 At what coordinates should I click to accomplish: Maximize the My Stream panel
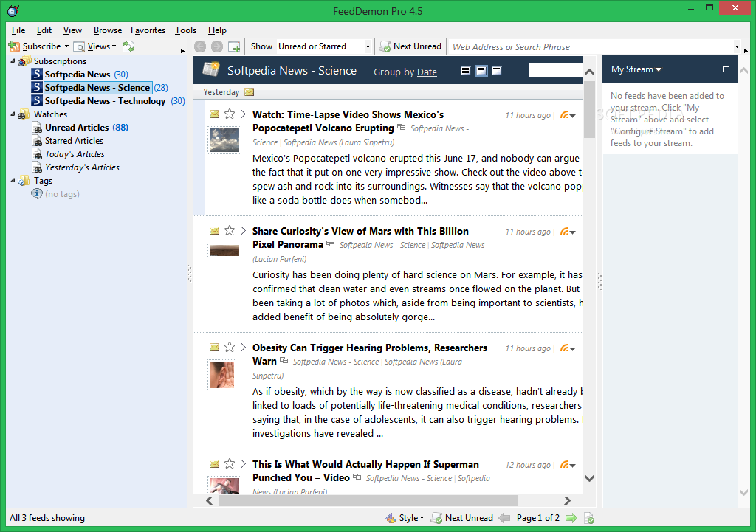(x=726, y=69)
